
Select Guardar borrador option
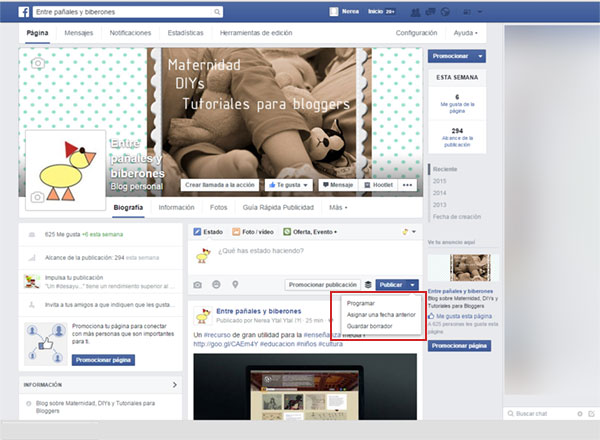[x=369, y=326]
